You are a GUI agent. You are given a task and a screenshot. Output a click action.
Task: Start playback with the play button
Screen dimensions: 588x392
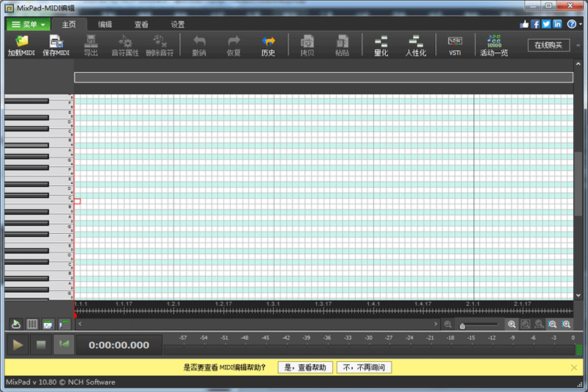pyautogui.click(x=18, y=345)
